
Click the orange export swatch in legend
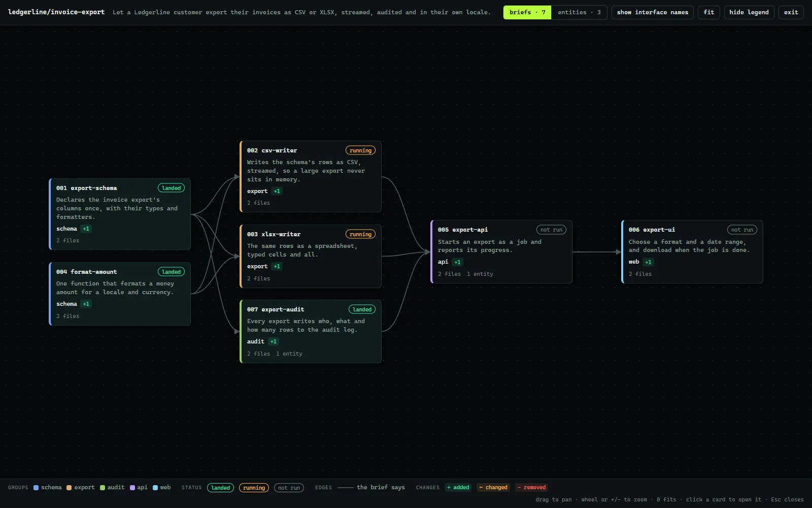pyautogui.click(x=69, y=488)
